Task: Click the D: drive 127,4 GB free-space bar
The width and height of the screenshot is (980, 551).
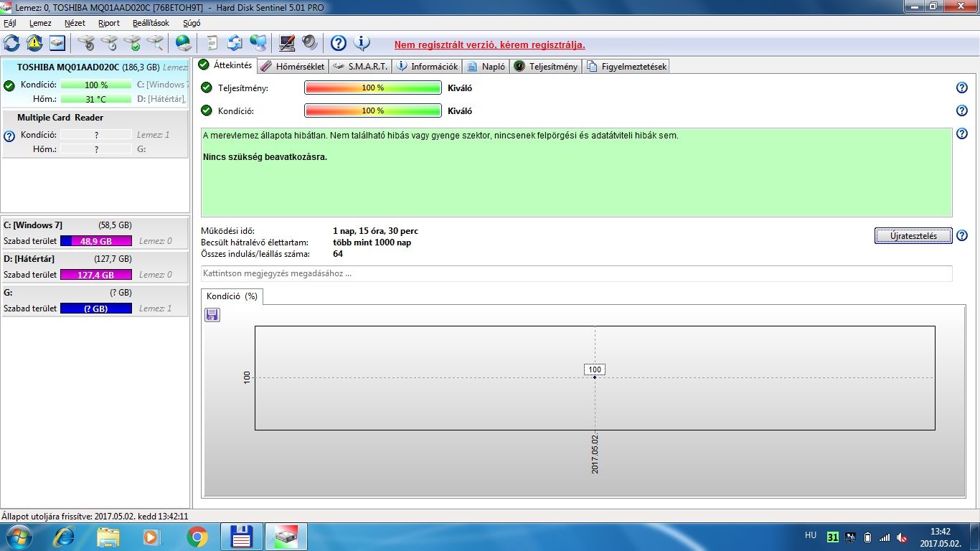Action: 96,275
